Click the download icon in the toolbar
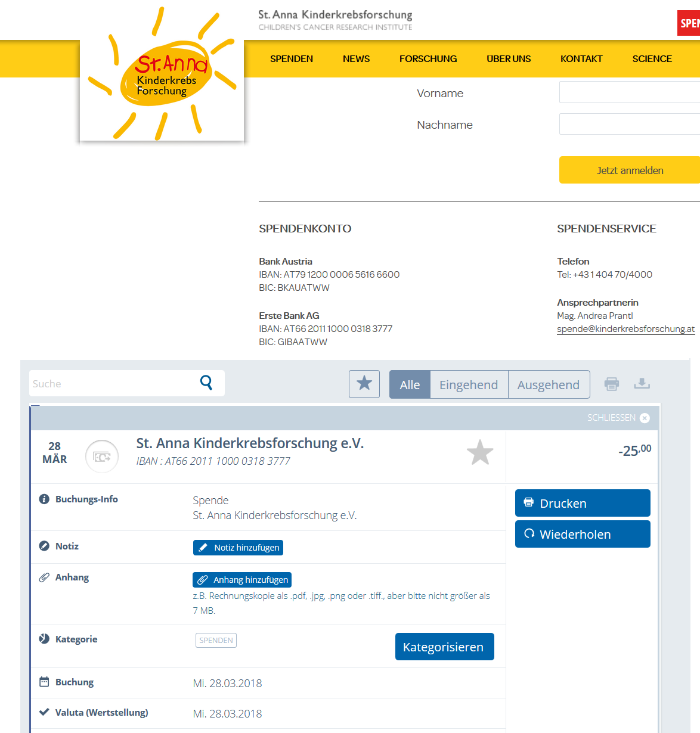Viewport: 700px width, 733px height. click(x=642, y=383)
